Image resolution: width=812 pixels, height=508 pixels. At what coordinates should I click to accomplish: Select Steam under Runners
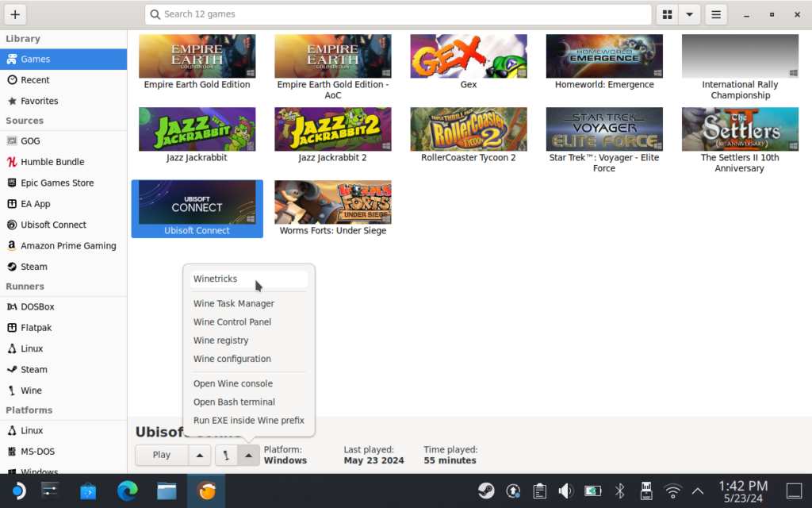point(63,370)
